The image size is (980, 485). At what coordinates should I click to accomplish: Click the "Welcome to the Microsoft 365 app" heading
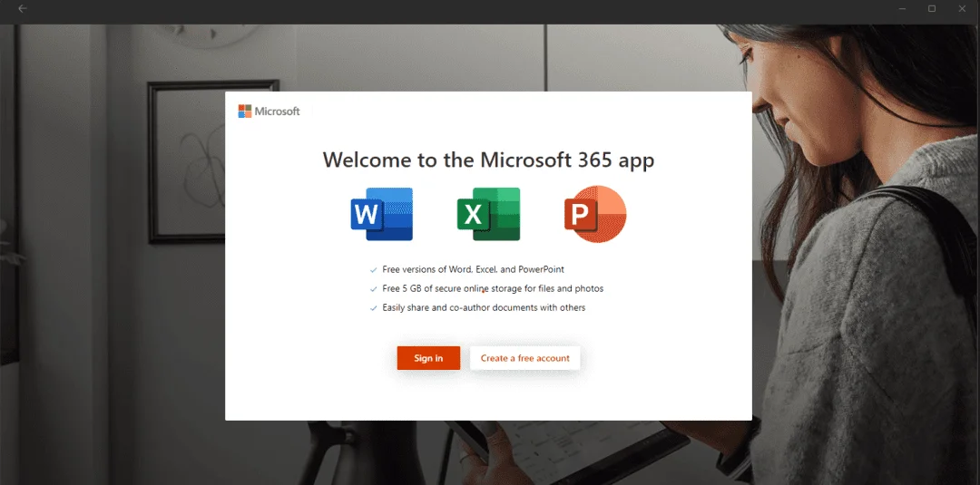click(x=489, y=160)
